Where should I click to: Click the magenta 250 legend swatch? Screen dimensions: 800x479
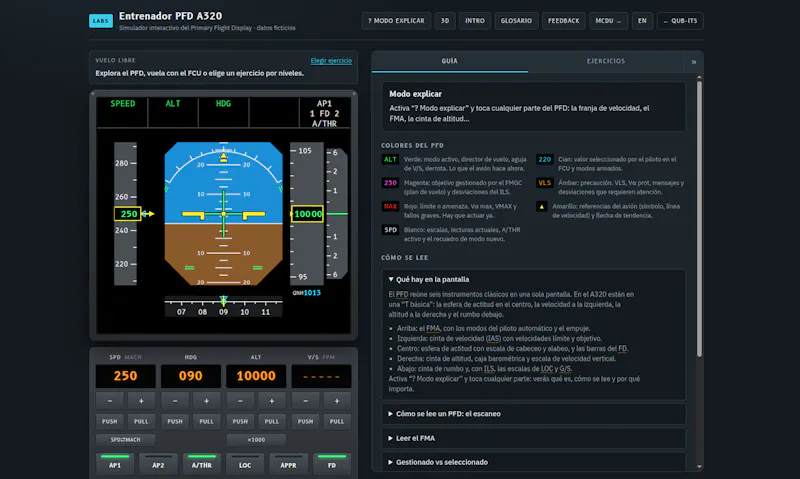click(390, 183)
